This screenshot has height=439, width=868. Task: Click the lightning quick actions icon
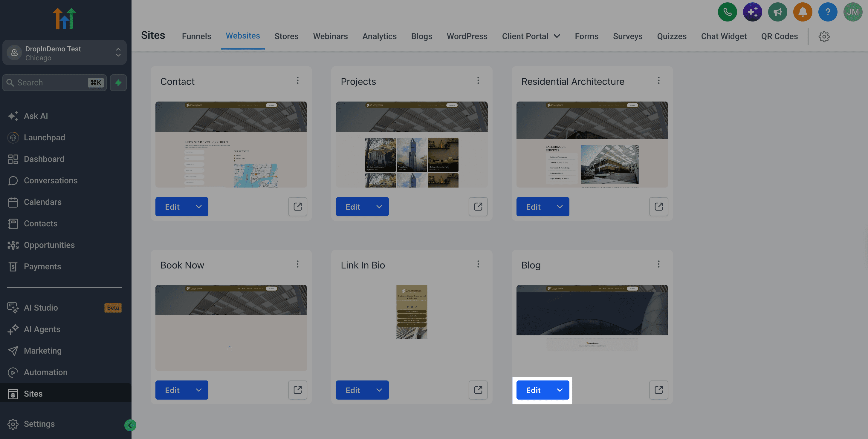click(118, 82)
